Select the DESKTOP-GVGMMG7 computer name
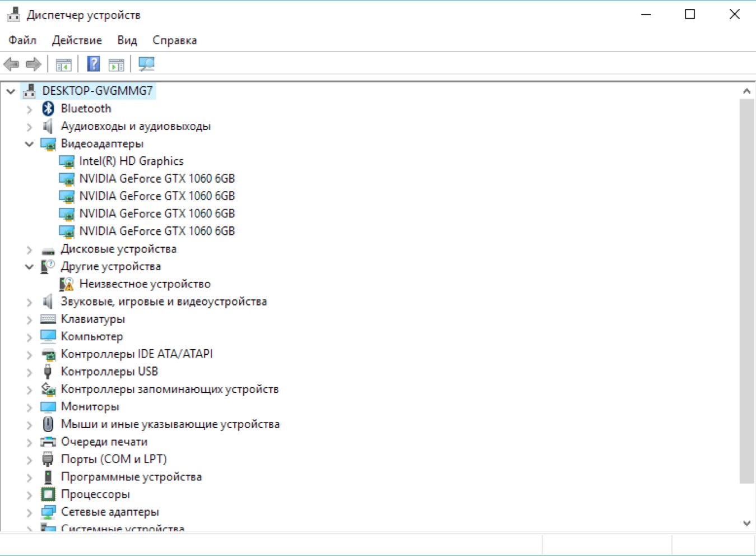Viewport: 756px width, 556px height. click(98, 91)
